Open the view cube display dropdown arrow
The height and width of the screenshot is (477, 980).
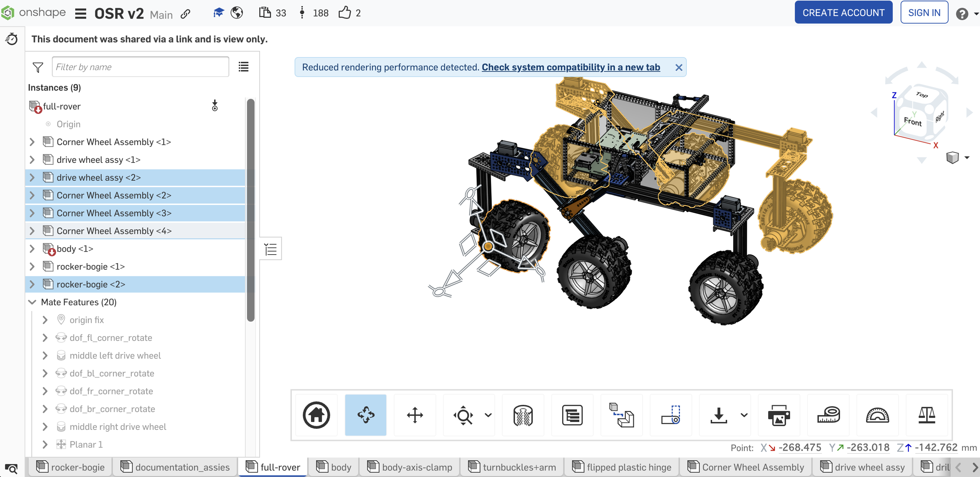pos(967,157)
